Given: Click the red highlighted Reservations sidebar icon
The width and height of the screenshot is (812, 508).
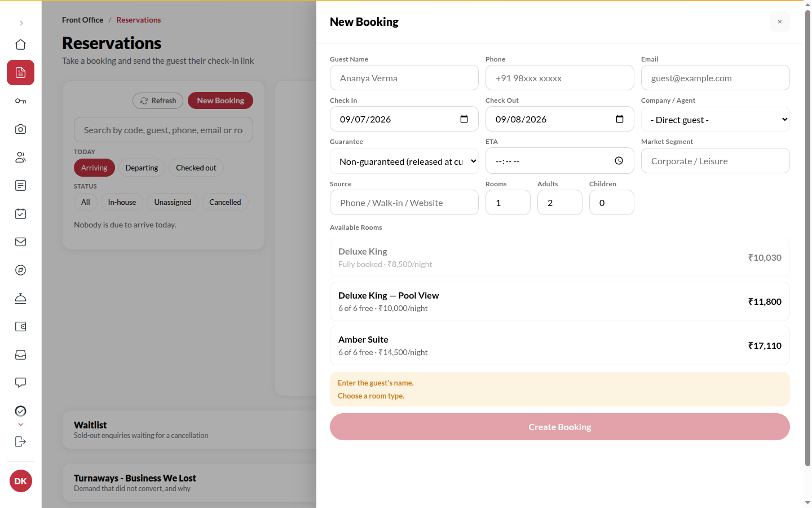Looking at the screenshot, I should pyautogui.click(x=21, y=73).
